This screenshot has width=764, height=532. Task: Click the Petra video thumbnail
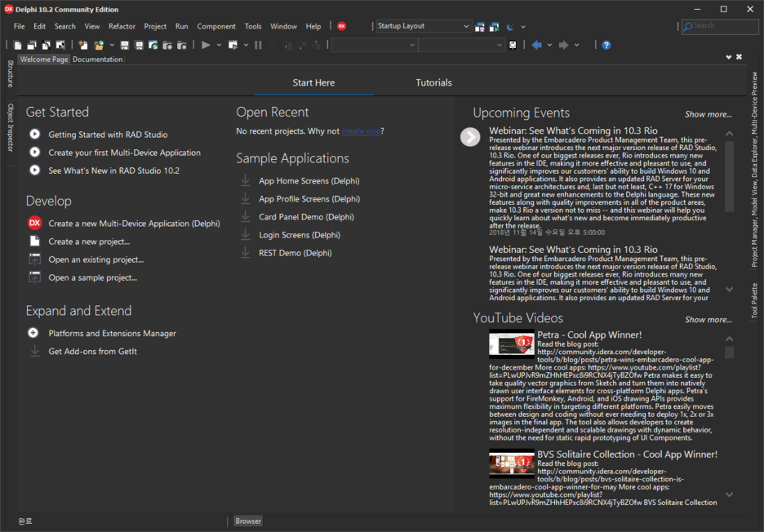point(512,344)
